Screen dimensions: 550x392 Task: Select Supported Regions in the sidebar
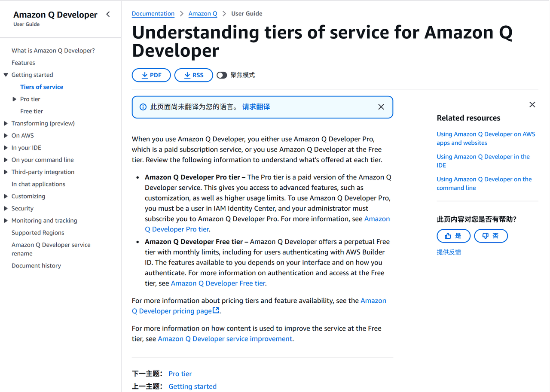[x=38, y=233]
